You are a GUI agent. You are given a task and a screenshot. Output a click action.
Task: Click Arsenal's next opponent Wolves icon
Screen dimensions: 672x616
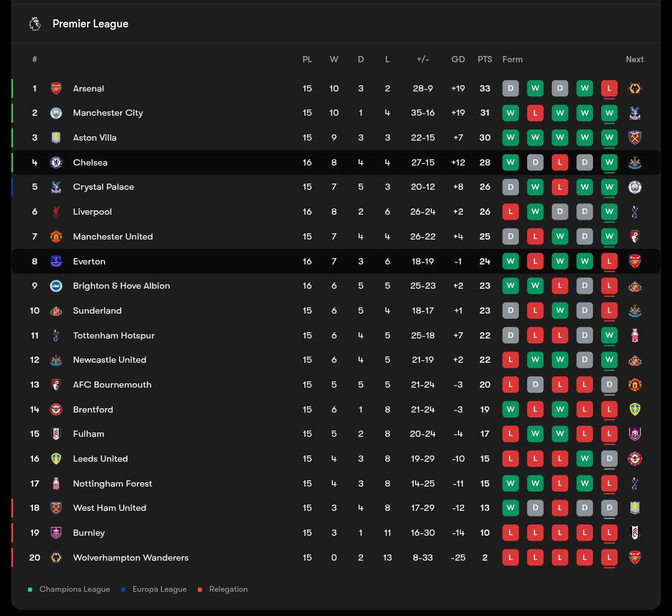click(635, 88)
